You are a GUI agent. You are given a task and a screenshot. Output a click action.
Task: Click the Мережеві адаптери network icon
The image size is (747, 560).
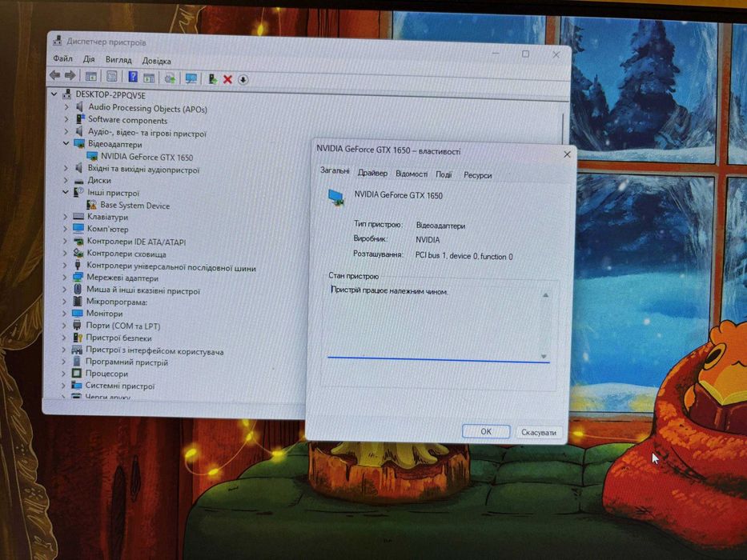point(78,277)
